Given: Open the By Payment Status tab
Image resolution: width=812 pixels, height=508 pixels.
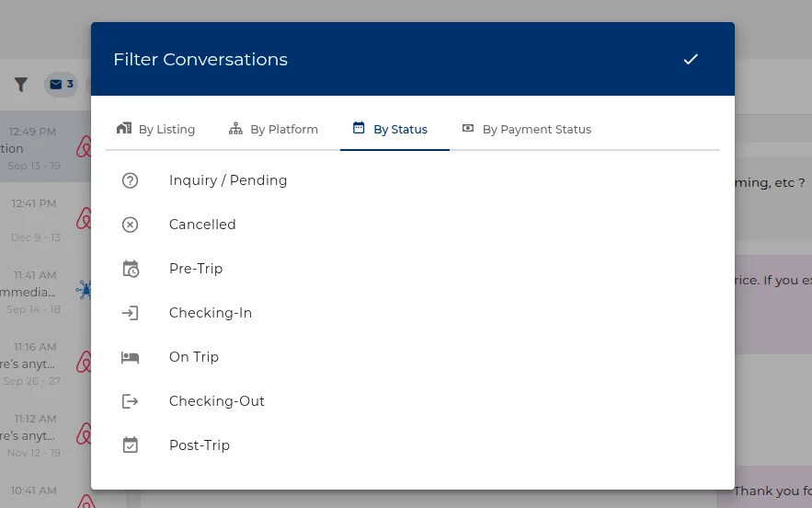Looking at the screenshot, I should [x=526, y=129].
